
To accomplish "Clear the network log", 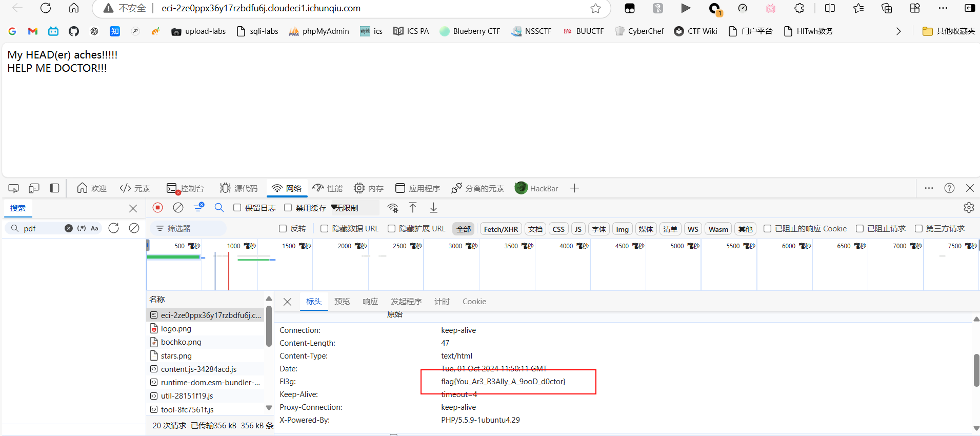I will tap(178, 208).
